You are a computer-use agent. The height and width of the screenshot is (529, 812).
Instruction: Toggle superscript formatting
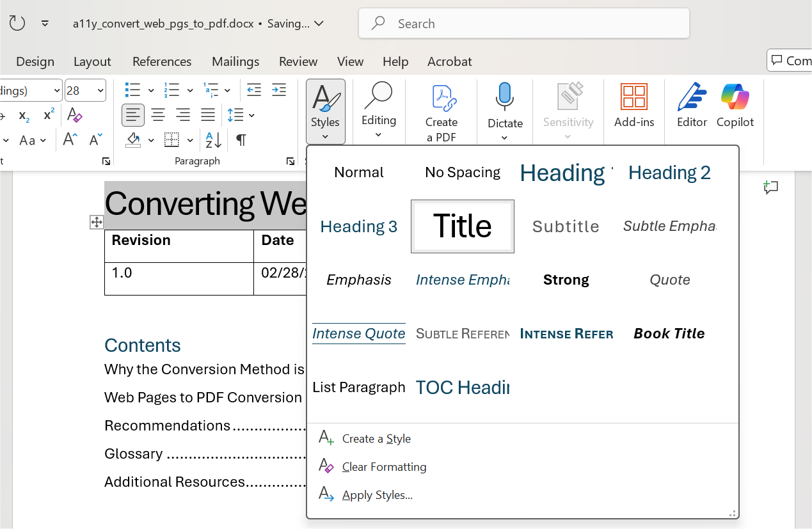(x=49, y=116)
